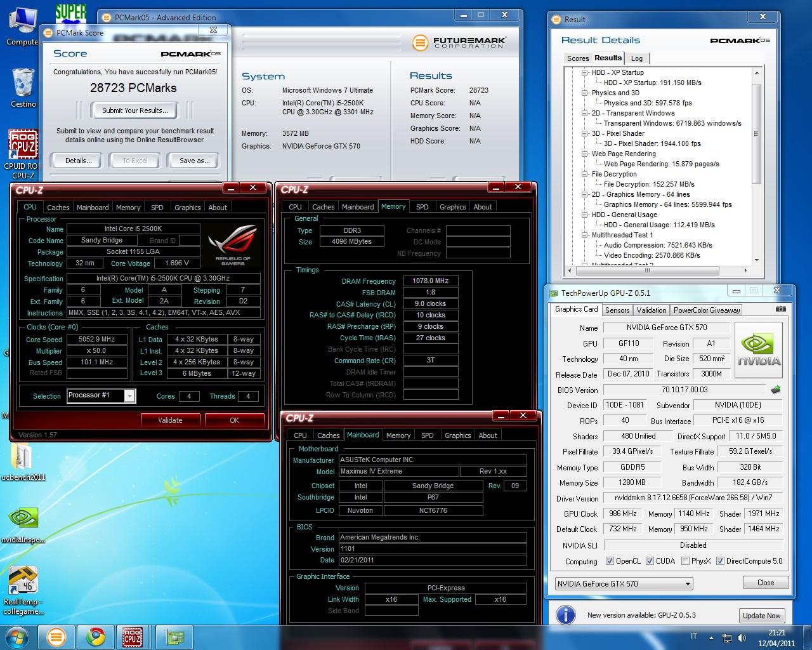Image resolution: width=812 pixels, height=650 pixels.
Task: Collapse the Physics and 3D node
Action: click(x=584, y=93)
